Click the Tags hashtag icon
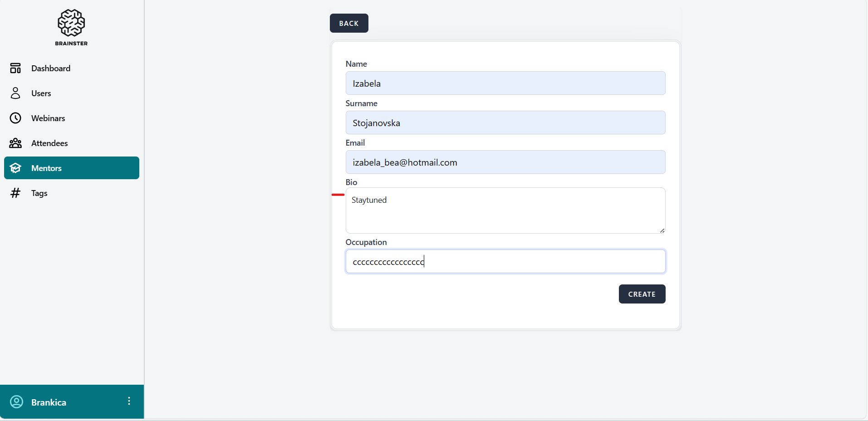This screenshot has width=868, height=421. [15, 193]
